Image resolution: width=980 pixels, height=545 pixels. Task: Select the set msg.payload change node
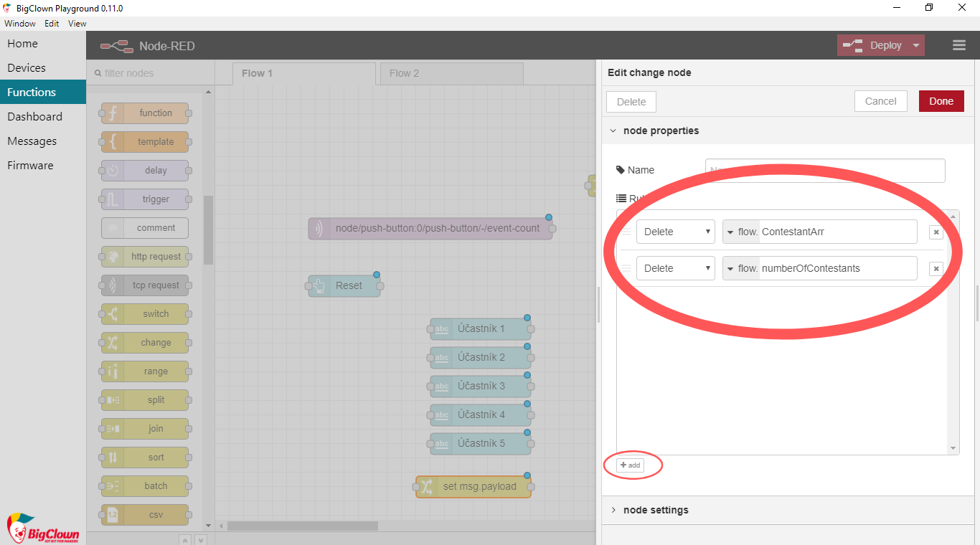pyautogui.click(x=473, y=487)
